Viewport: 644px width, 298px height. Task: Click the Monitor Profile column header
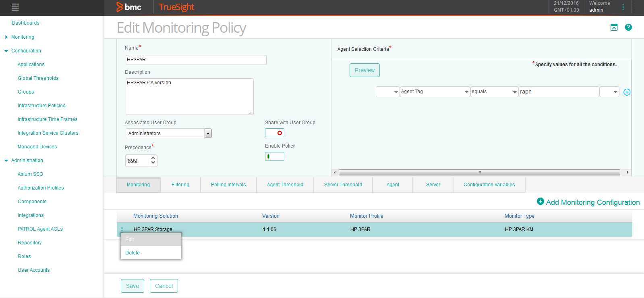(x=367, y=216)
